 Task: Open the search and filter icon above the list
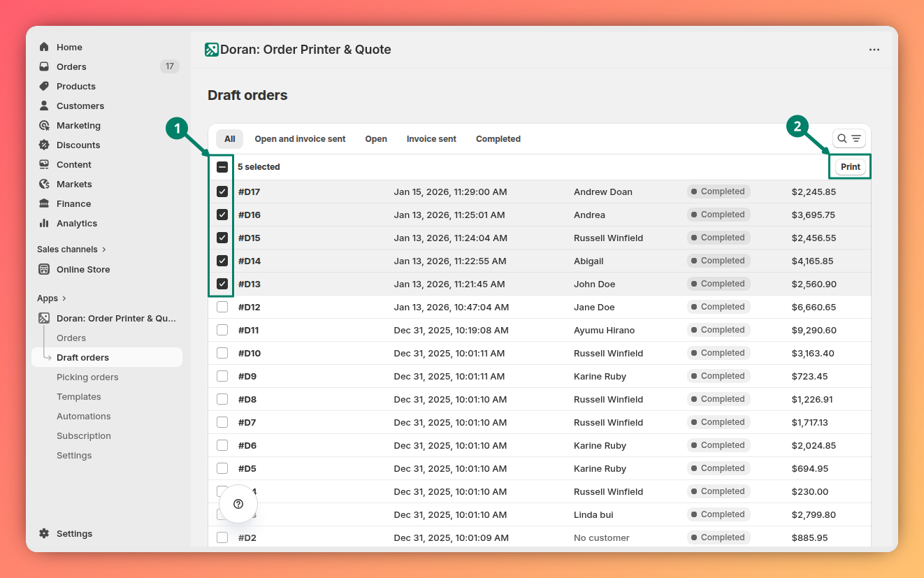(848, 138)
